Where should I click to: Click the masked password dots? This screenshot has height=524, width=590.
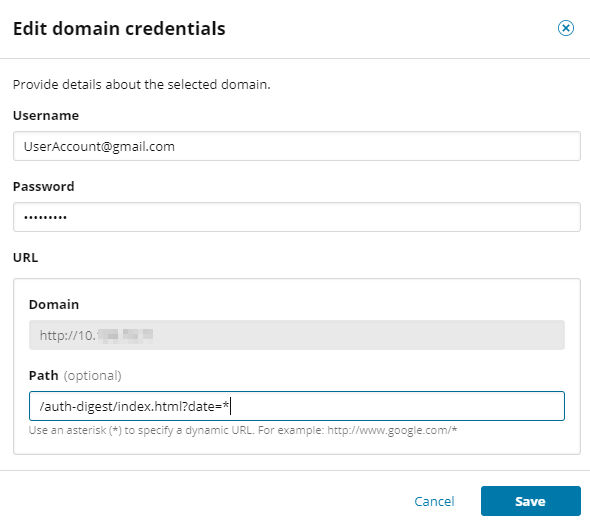[x=46, y=217]
